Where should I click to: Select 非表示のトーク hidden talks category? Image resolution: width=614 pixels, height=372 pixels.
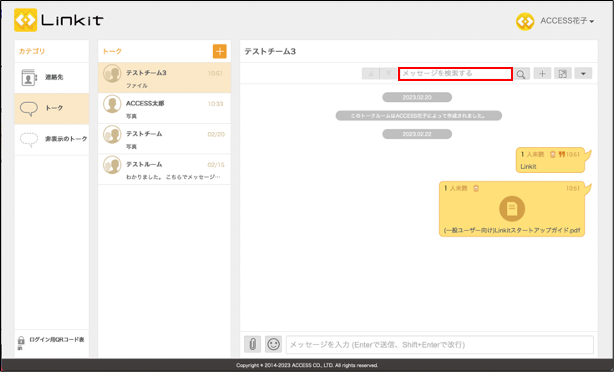(52, 139)
